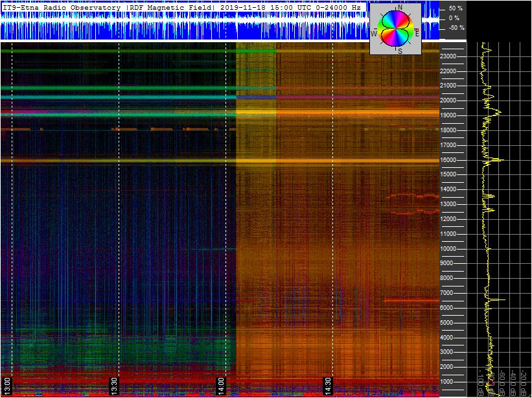Click the 17000 Hz frequency label
Viewport: 532px width, 398px height.
(448, 145)
